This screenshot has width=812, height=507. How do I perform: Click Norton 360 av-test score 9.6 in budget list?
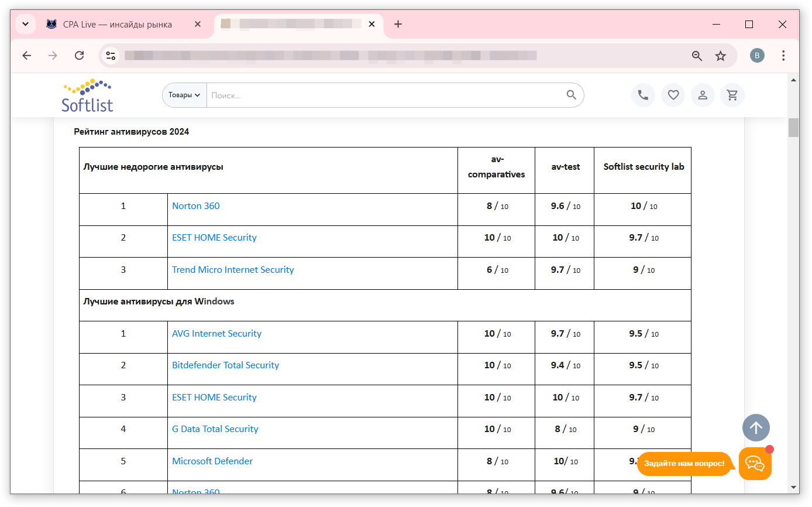click(566, 206)
